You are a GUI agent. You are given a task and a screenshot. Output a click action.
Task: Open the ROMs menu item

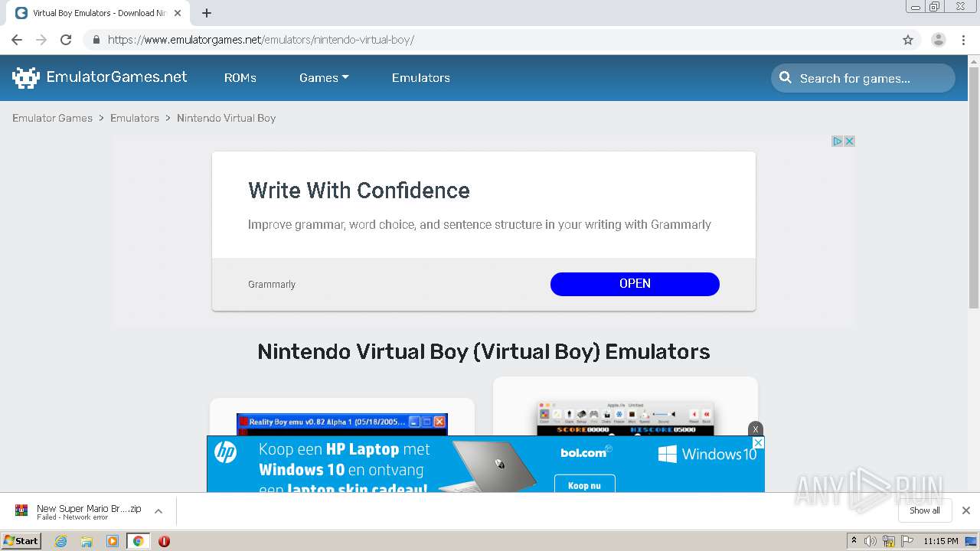[240, 78]
